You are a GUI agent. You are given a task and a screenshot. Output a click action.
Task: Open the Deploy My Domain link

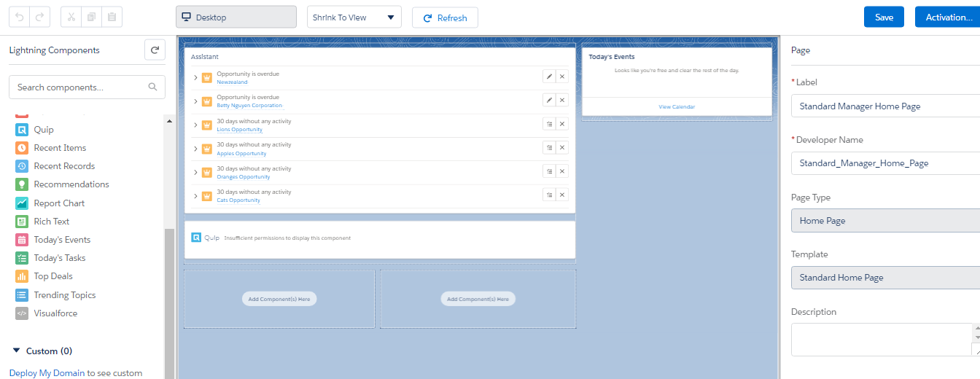[47, 372]
